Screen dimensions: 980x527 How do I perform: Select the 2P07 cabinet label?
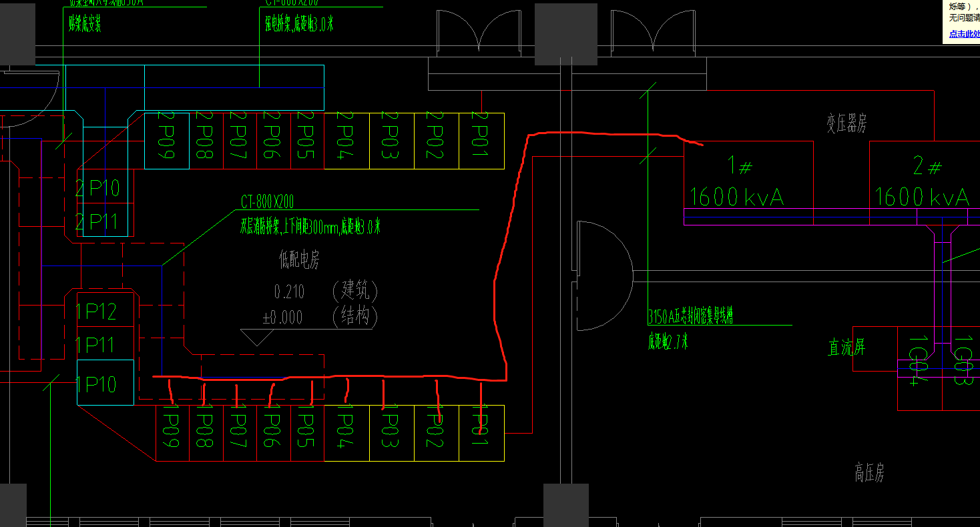tap(238, 136)
